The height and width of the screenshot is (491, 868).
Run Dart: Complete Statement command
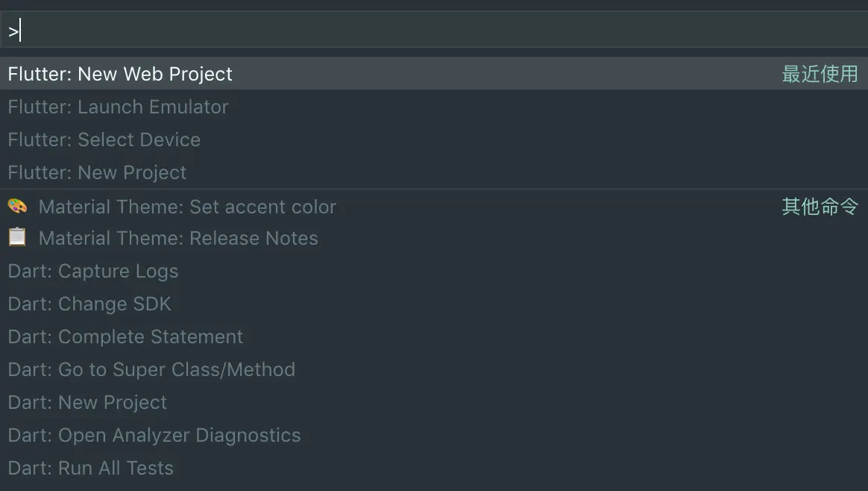(125, 337)
